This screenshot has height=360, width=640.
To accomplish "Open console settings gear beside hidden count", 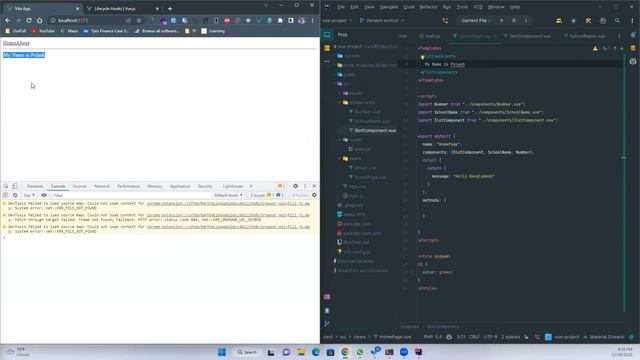I will [x=314, y=196].
